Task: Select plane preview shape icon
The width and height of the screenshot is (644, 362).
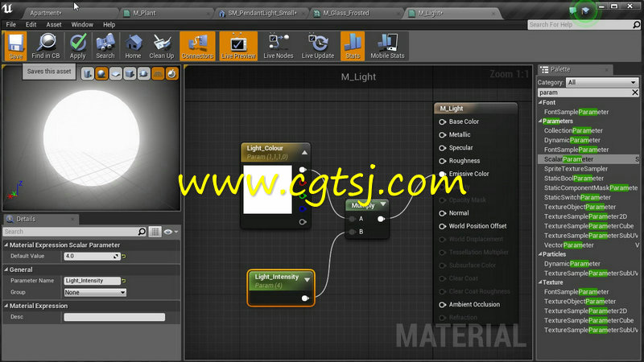Action: [x=116, y=74]
